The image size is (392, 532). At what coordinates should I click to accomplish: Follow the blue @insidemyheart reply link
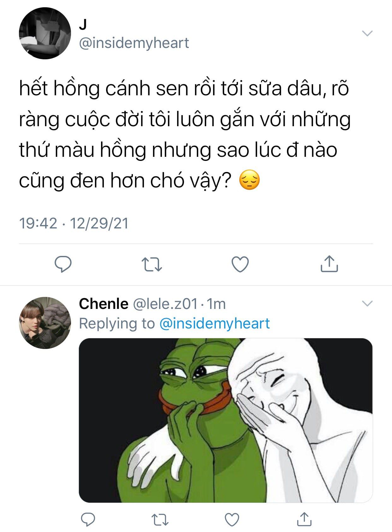coord(215,323)
